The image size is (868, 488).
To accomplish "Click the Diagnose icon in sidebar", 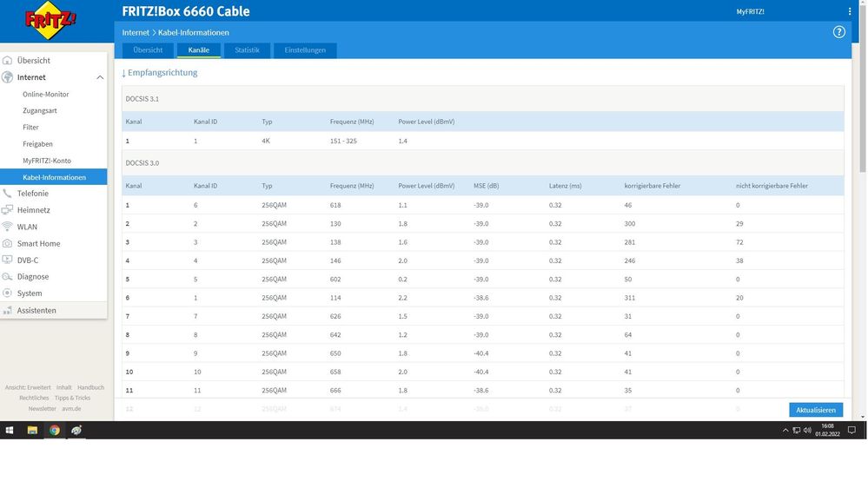I will (8, 277).
